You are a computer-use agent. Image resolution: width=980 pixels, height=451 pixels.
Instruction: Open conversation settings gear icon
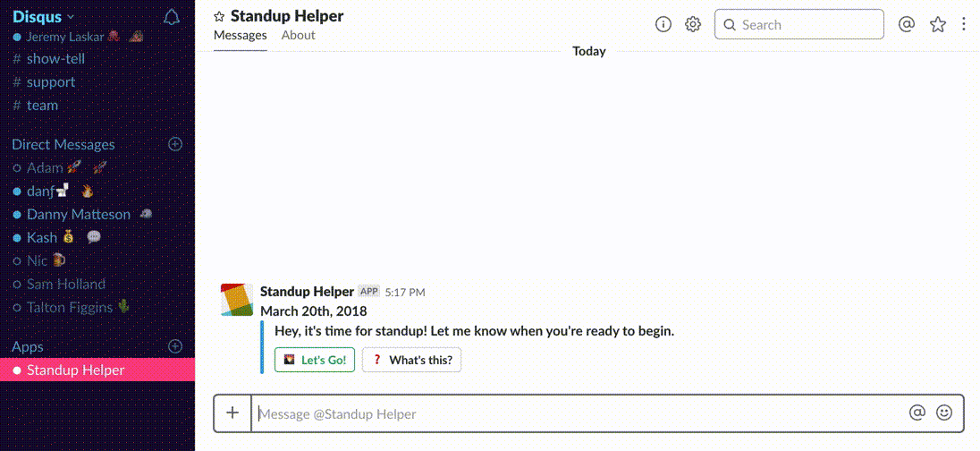pos(692,24)
